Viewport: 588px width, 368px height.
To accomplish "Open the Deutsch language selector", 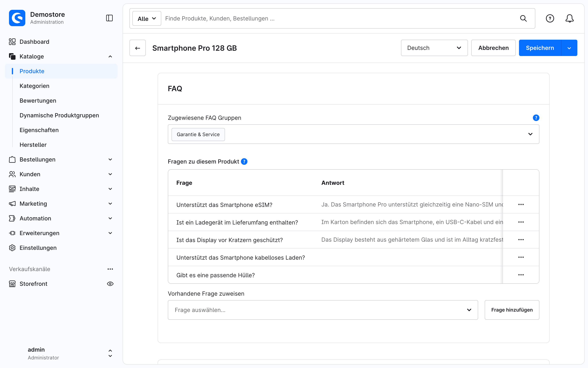I will [x=434, y=48].
